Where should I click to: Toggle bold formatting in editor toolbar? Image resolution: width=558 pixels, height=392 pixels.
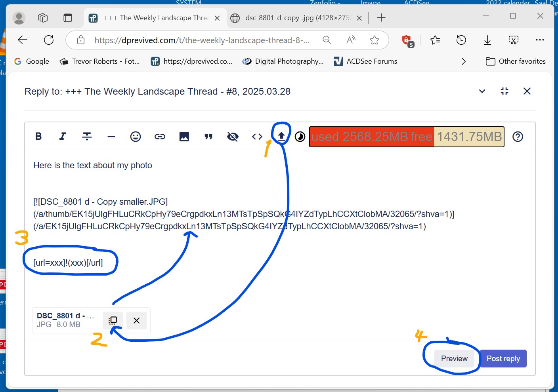click(x=38, y=137)
